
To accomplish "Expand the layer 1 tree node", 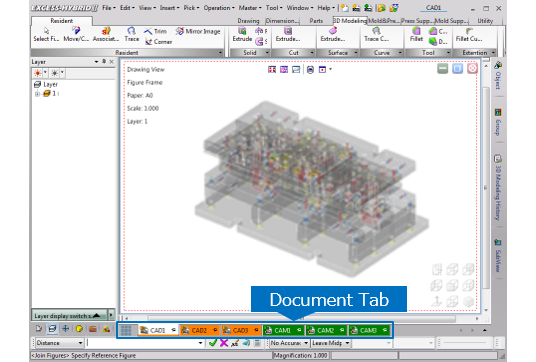I will (37, 94).
